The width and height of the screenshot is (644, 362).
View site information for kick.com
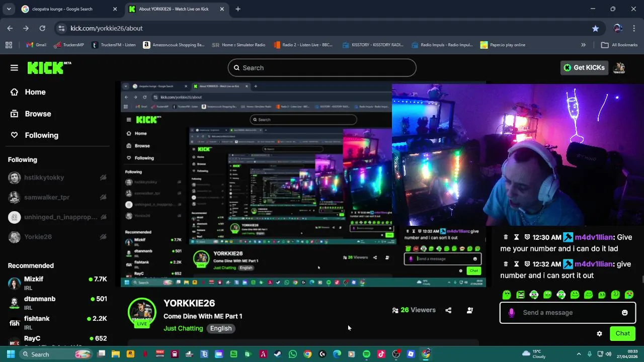61,28
